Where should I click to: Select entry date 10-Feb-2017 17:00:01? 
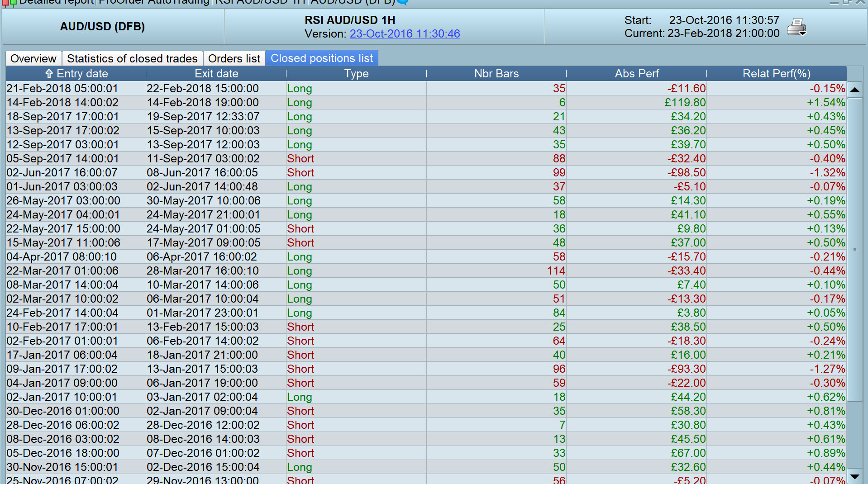pos(62,327)
